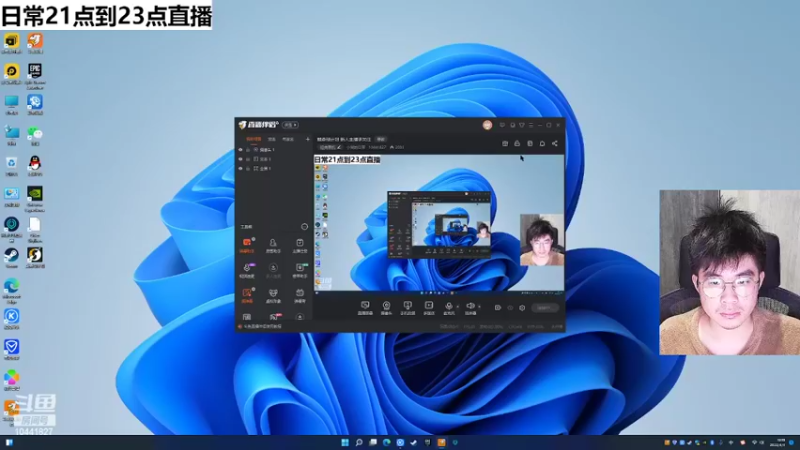Hide the full-screen source via its eye icon

[x=240, y=168]
